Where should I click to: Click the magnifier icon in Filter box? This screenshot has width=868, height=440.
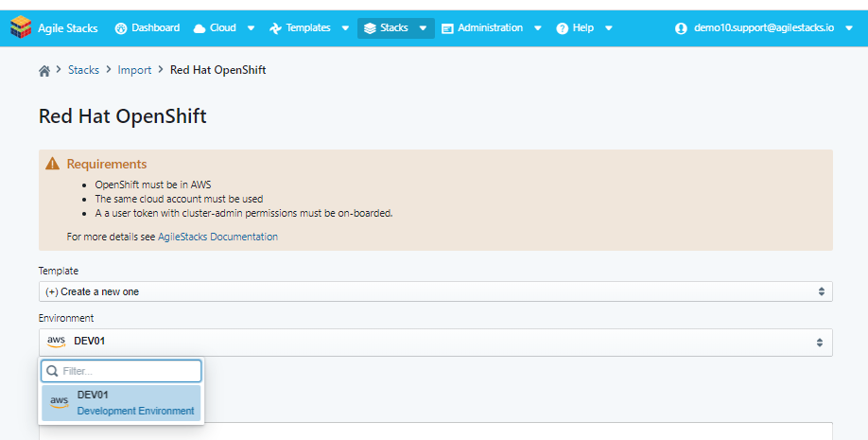[x=53, y=371]
